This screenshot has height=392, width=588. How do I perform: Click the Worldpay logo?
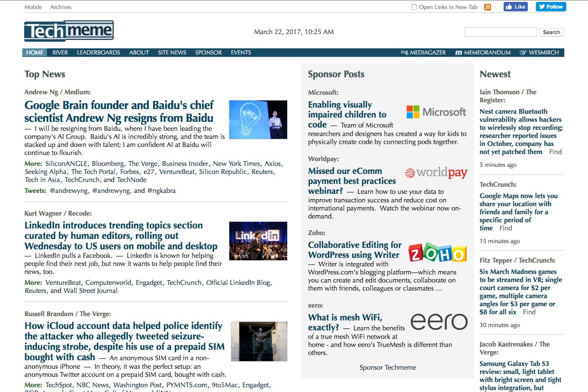[436, 173]
